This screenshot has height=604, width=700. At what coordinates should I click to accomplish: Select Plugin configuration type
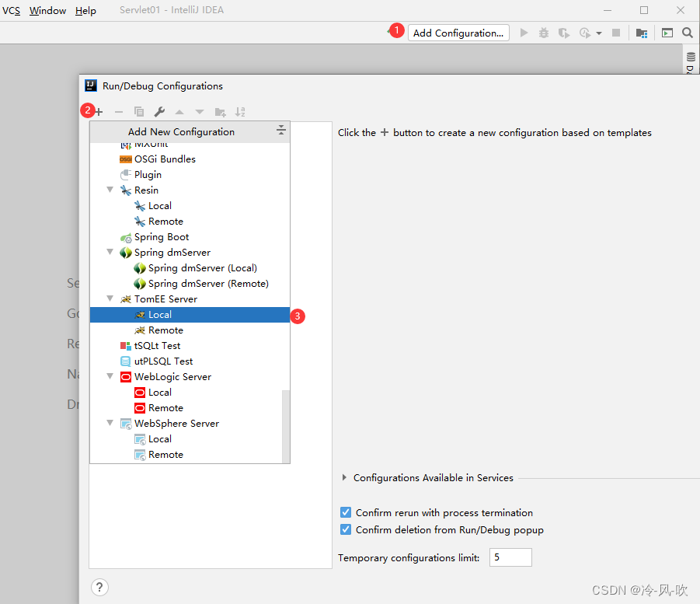click(190, 175)
